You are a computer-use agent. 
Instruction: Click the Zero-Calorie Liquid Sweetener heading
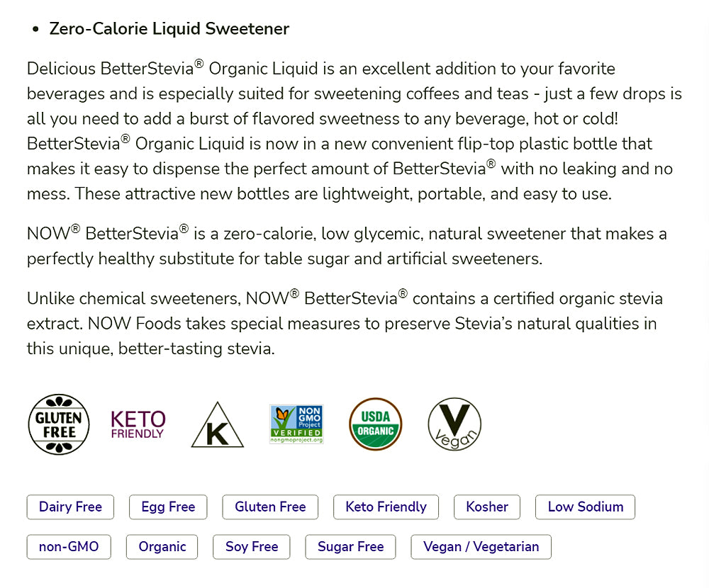pyautogui.click(x=169, y=29)
